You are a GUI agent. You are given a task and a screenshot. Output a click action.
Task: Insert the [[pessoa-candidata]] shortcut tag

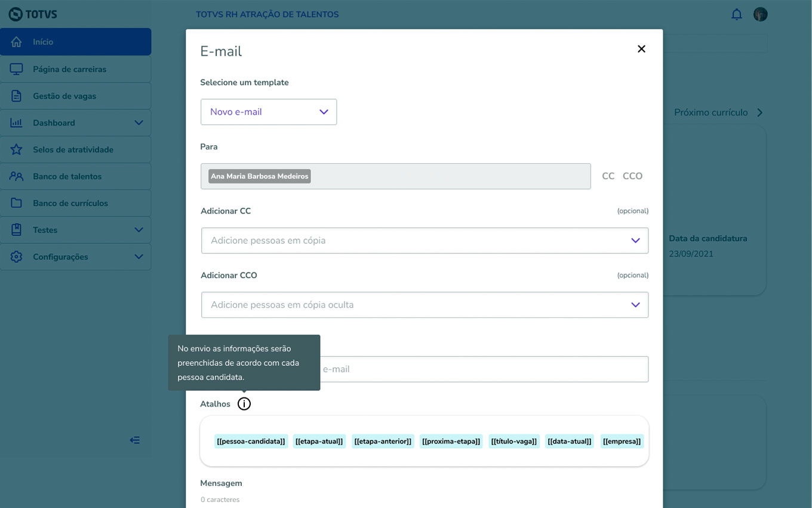pos(251,442)
